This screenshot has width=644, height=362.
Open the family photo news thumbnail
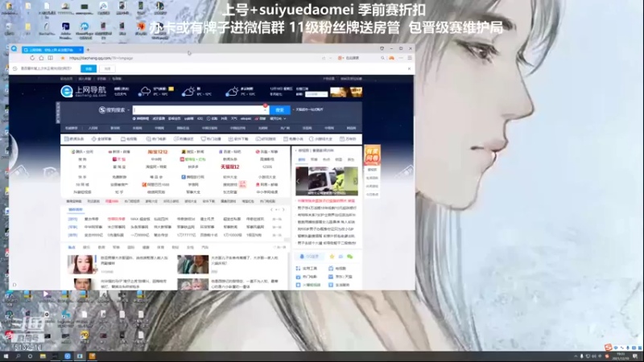click(x=193, y=265)
